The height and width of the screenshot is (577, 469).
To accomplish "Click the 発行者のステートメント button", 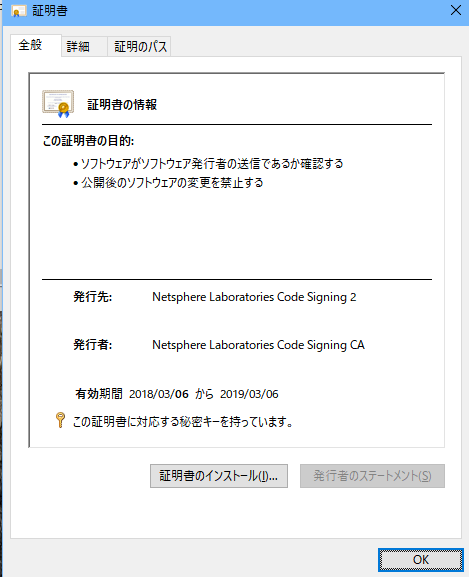I will 372,476.
